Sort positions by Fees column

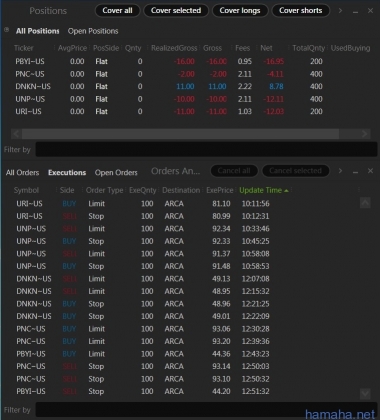pyautogui.click(x=242, y=48)
